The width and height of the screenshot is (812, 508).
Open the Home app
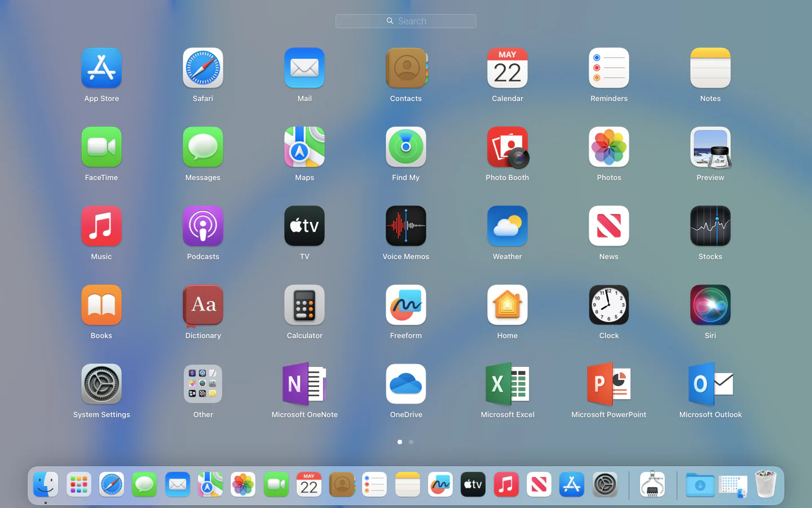tap(507, 305)
